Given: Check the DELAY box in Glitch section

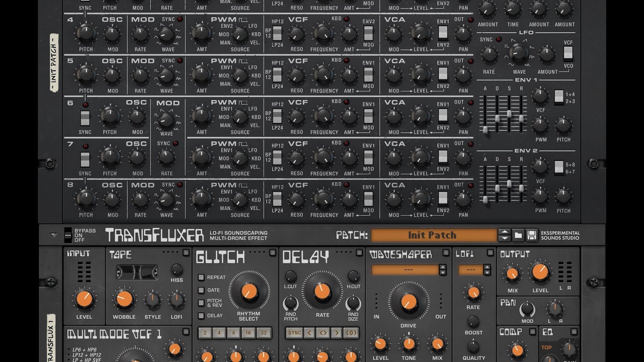Looking at the screenshot, I should point(201,316).
